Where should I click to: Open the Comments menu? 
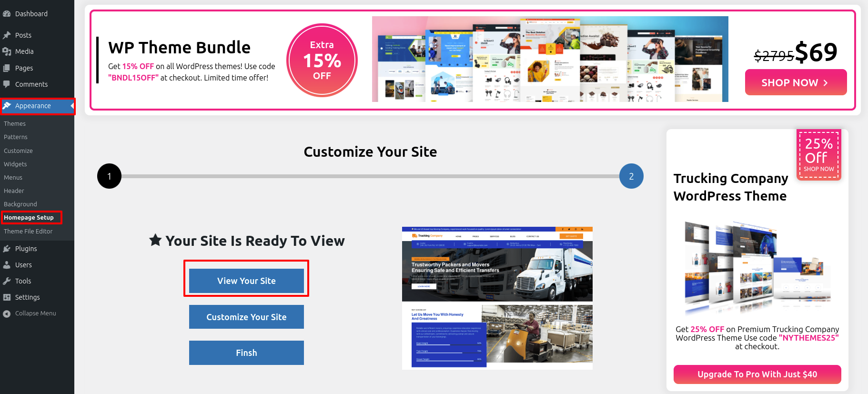coord(31,84)
